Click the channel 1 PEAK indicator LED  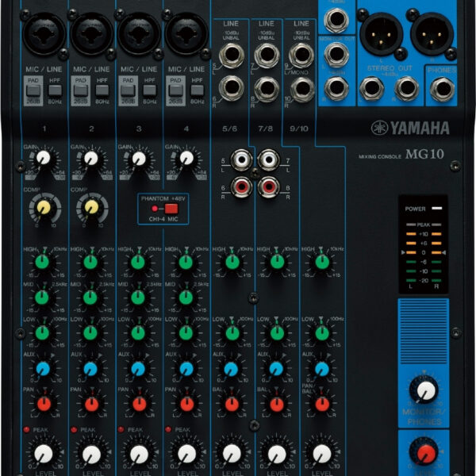29,429
